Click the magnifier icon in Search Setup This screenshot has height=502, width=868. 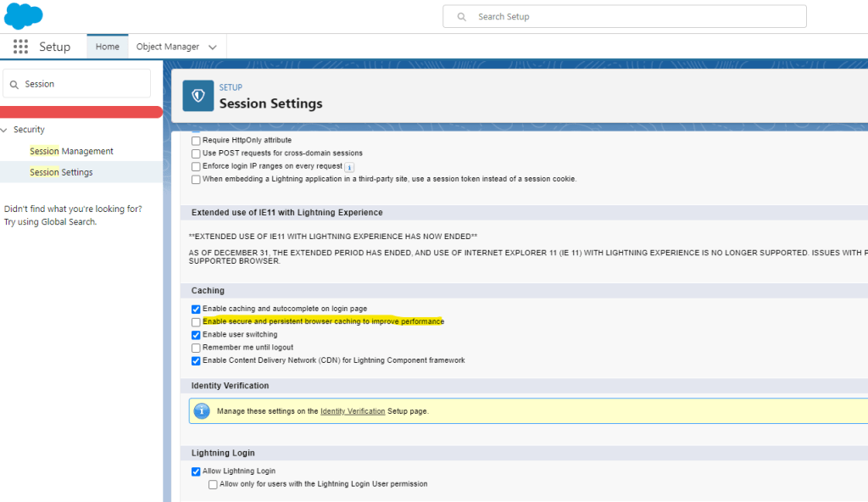pos(461,17)
